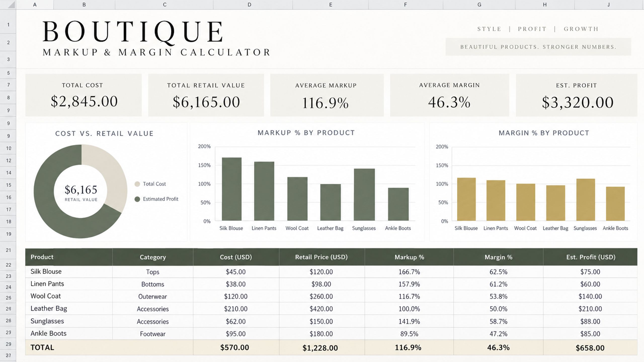
Task: Click the Average Markup 116.9% card value
Action: point(325,103)
